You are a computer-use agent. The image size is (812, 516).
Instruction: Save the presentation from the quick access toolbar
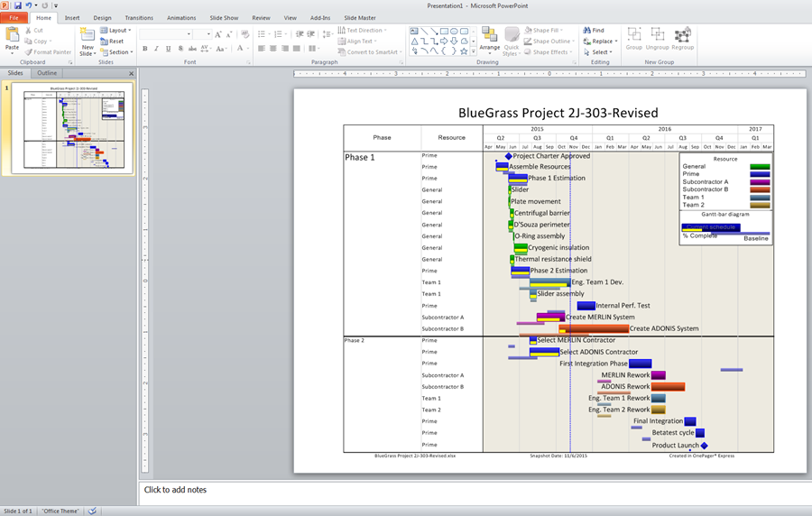pyautogui.click(x=17, y=5)
